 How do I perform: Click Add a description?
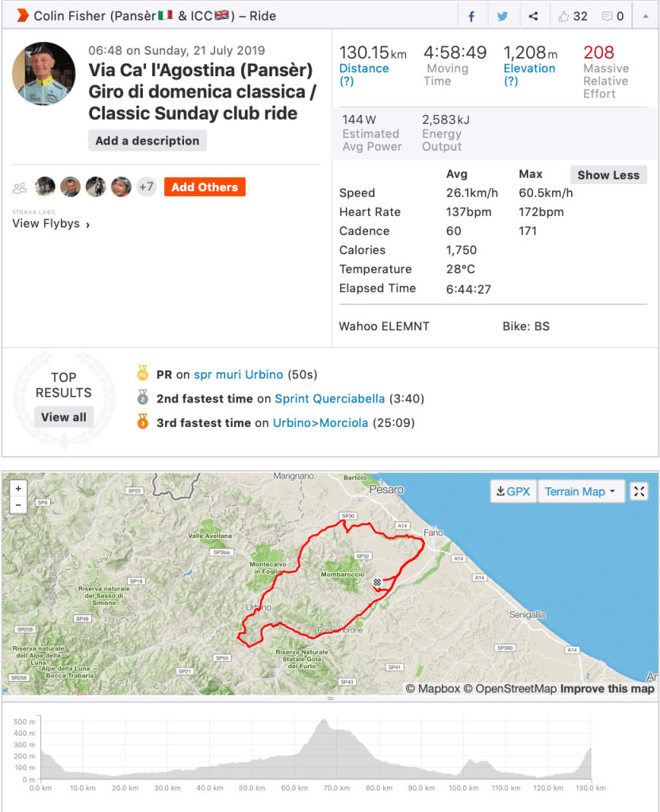tap(148, 140)
